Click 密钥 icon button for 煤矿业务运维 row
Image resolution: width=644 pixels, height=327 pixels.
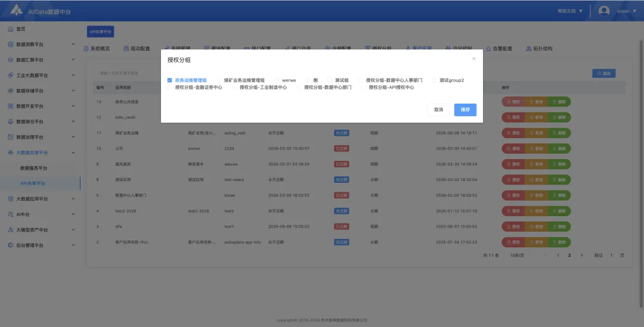click(537, 133)
